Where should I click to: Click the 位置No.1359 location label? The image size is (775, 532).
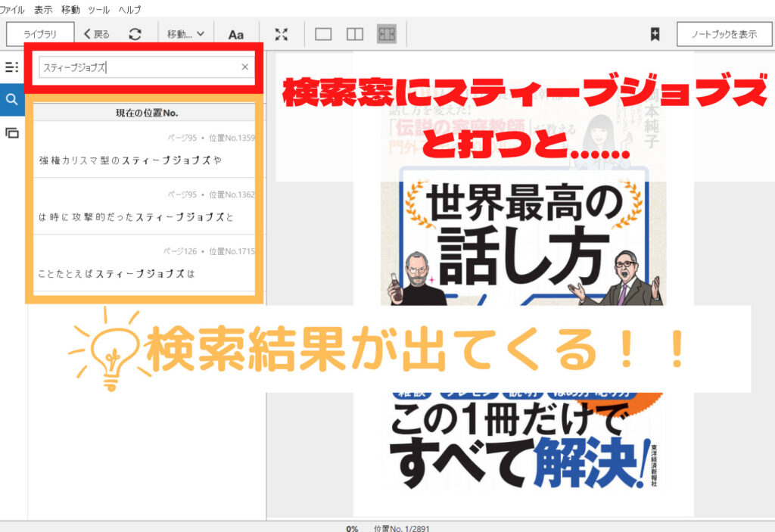[x=232, y=138]
